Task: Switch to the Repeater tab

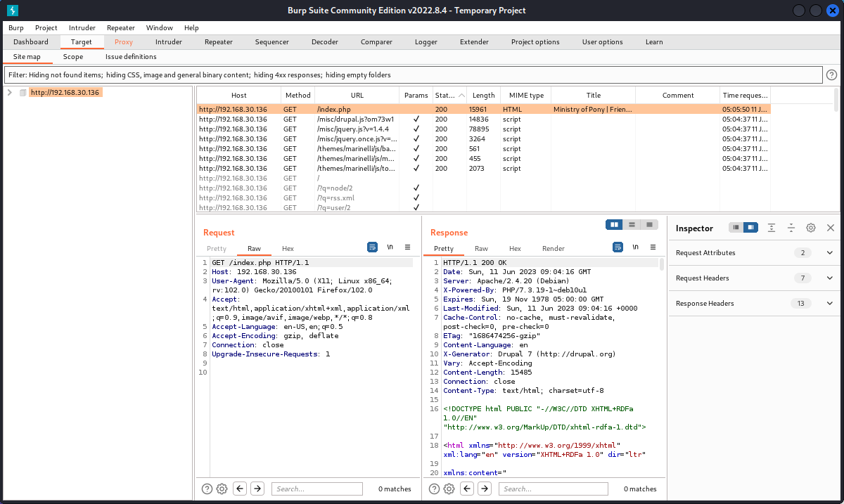Action: tap(219, 42)
